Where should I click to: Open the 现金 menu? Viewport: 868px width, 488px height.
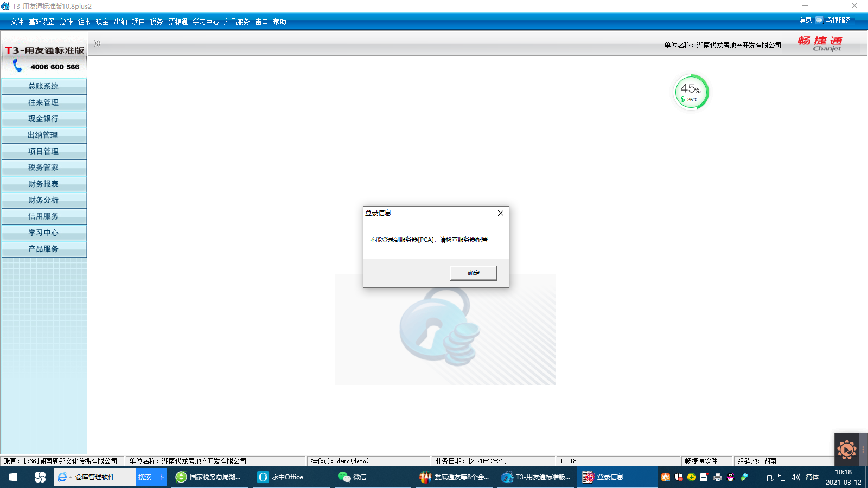point(102,22)
